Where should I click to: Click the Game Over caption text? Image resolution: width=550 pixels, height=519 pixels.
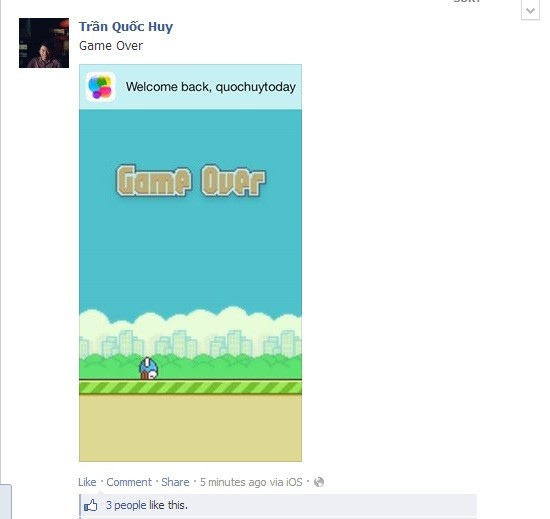pyautogui.click(x=111, y=46)
